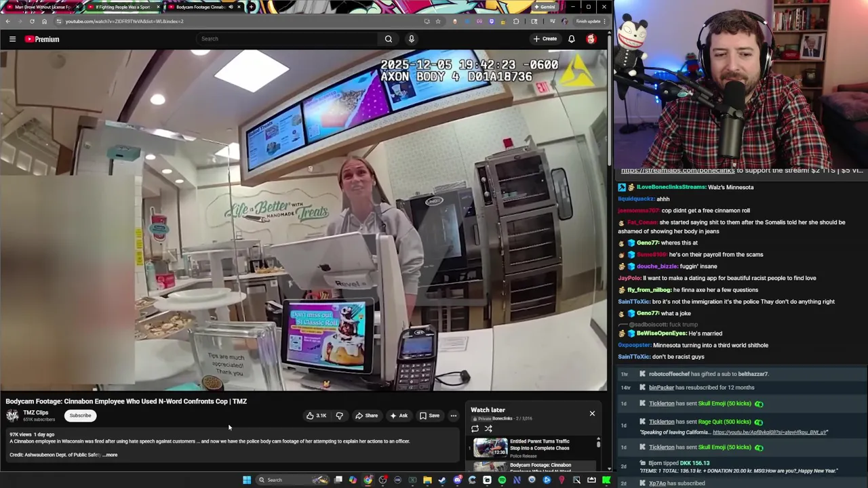Viewport: 868px width, 488px height.
Task: Click Xp7Ag has subscribed entry
Action: 676,483
